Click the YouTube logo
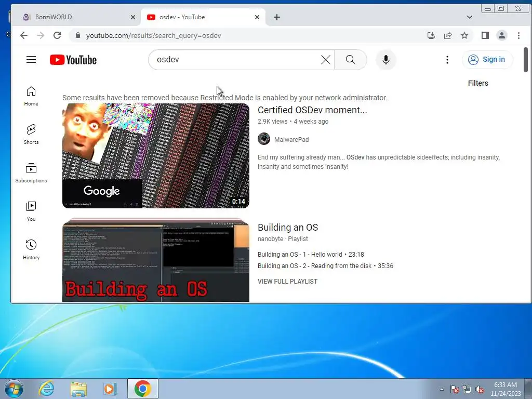This screenshot has height=399, width=532. pyautogui.click(x=73, y=60)
